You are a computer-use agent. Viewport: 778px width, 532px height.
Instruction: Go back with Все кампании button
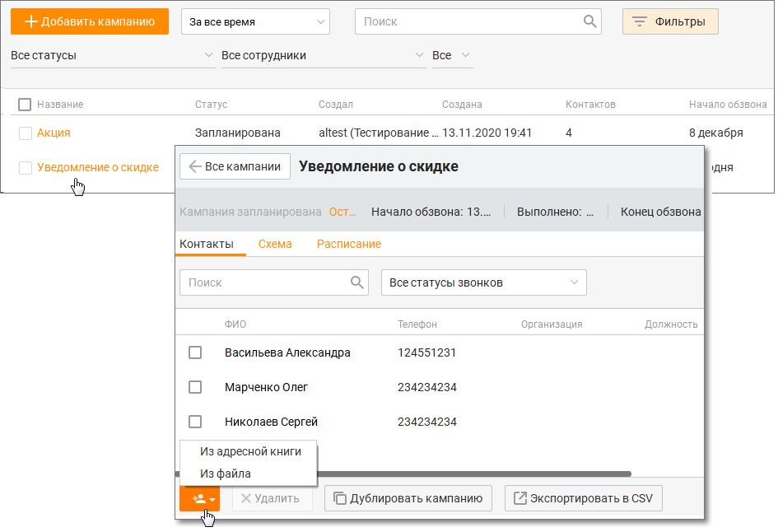click(235, 166)
